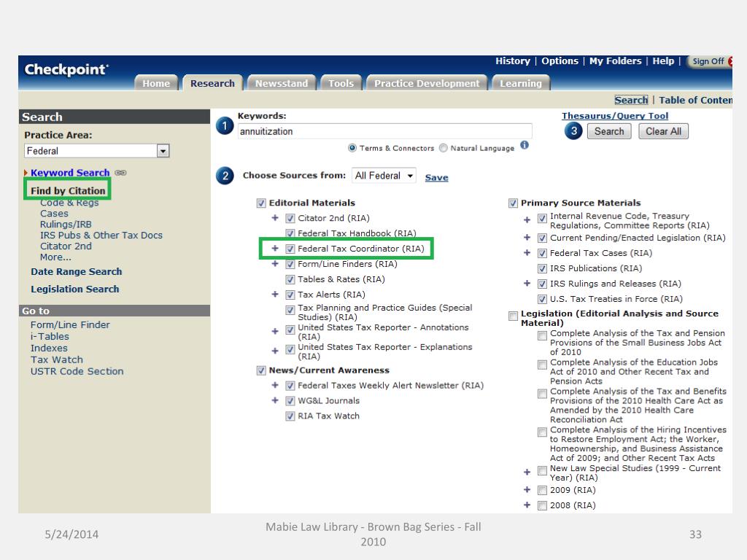
Task: Toggle the Primary Source Materials checkbox
Action: pyautogui.click(x=513, y=203)
